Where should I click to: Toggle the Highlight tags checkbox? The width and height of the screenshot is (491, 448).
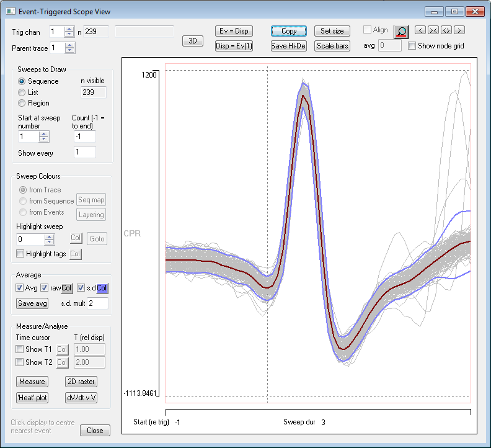[20, 254]
